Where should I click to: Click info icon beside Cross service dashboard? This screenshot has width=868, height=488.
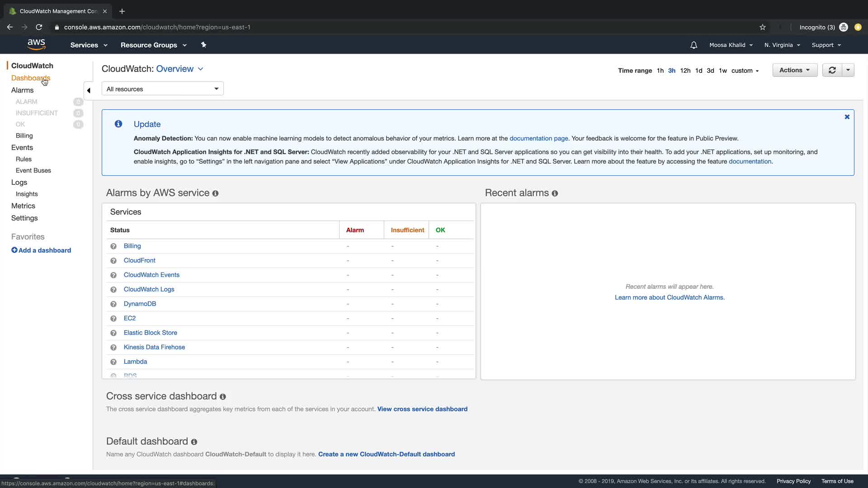point(222,397)
